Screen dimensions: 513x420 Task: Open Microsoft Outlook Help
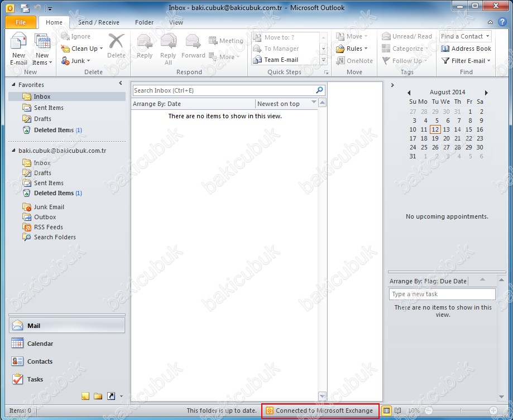point(502,22)
